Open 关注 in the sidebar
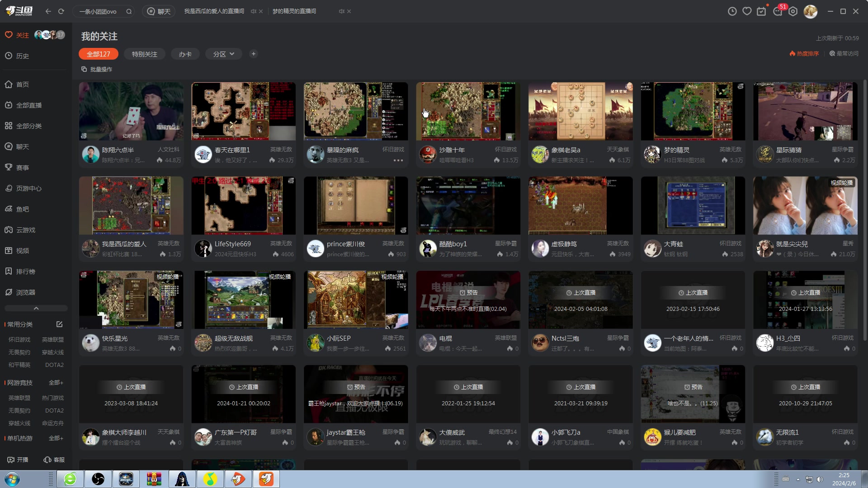Viewport: 868px width, 488px height. (x=17, y=35)
